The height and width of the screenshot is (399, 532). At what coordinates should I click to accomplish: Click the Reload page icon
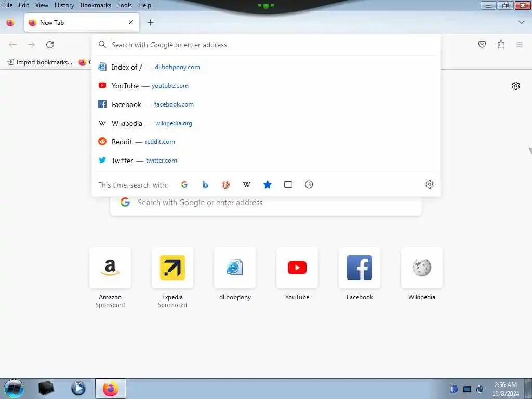point(50,45)
